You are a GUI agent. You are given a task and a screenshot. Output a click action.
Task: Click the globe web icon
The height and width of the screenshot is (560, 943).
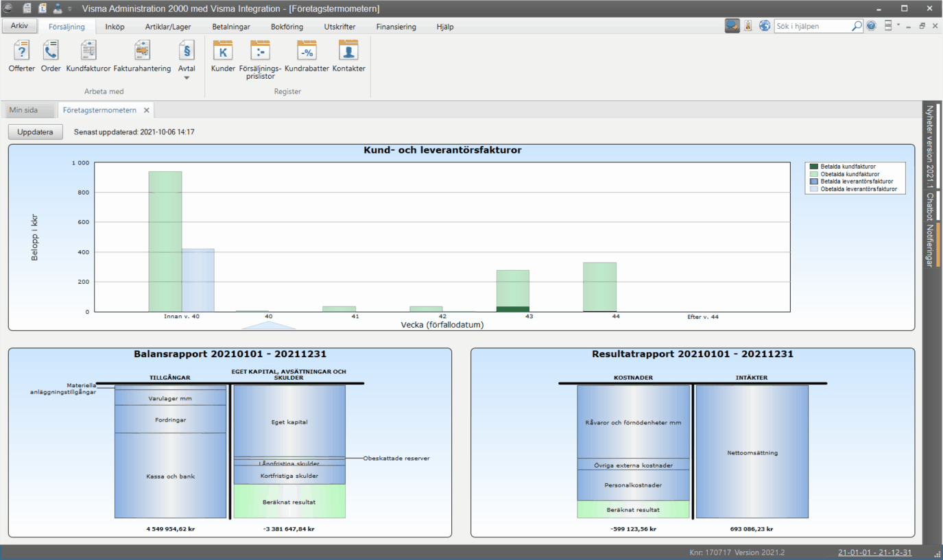click(765, 26)
